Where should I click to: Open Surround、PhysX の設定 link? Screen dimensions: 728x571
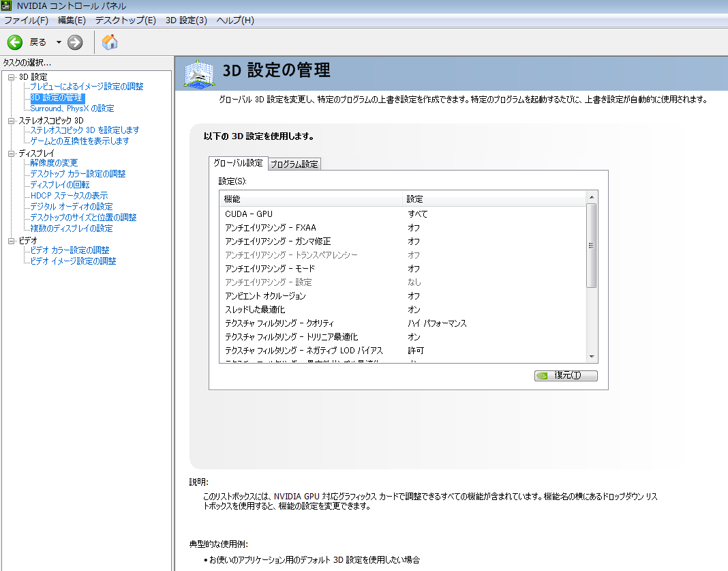(72, 108)
